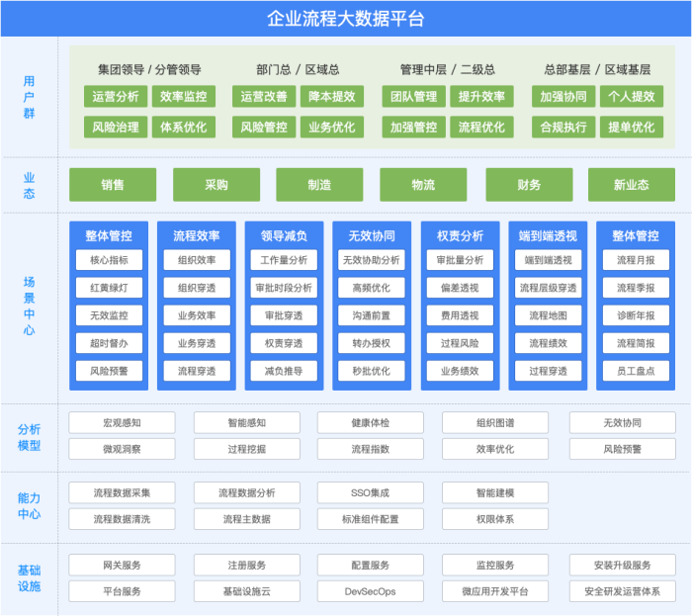Click the 流程月报 report box
This screenshot has height=616, width=692.
[x=636, y=260]
